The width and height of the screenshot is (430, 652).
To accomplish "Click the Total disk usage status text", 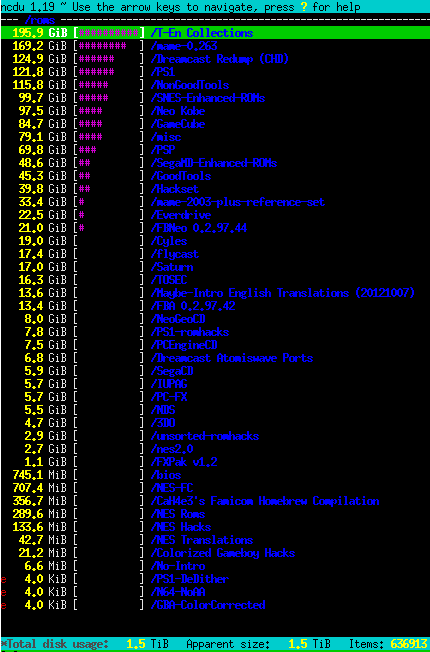I will coord(55,644).
